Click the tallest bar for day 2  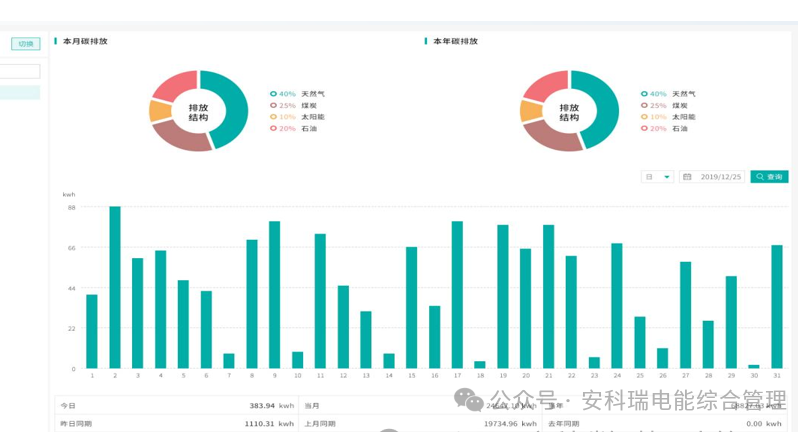coord(115,287)
